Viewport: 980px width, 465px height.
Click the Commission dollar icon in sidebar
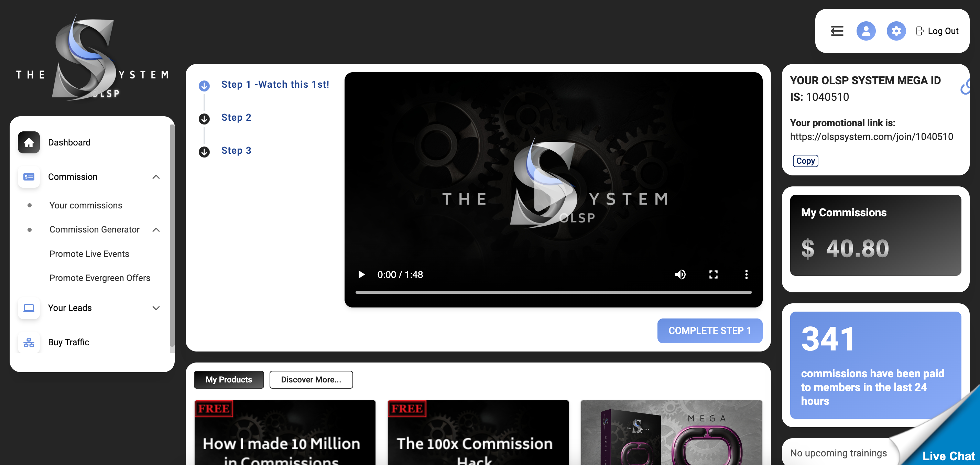tap(29, 177)
